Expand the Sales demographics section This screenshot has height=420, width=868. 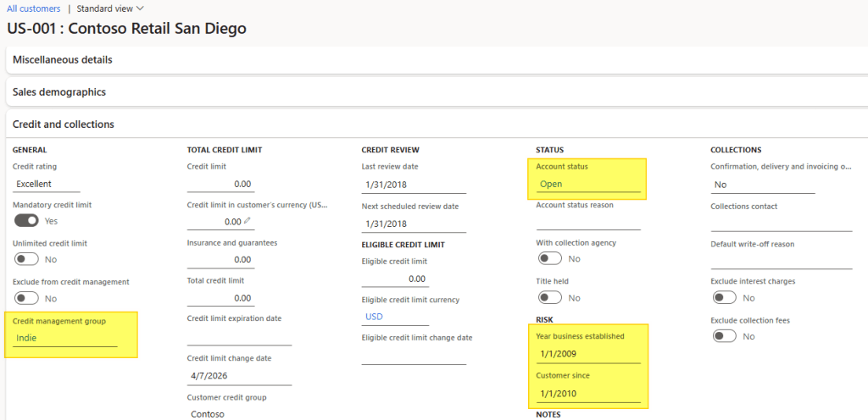tap(59, 92)
